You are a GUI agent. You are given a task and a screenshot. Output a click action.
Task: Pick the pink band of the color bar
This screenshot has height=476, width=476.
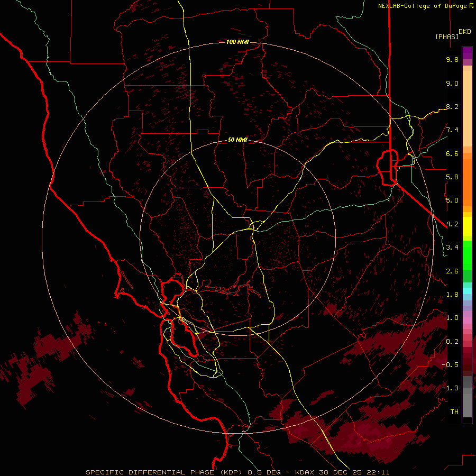point(467,320)
